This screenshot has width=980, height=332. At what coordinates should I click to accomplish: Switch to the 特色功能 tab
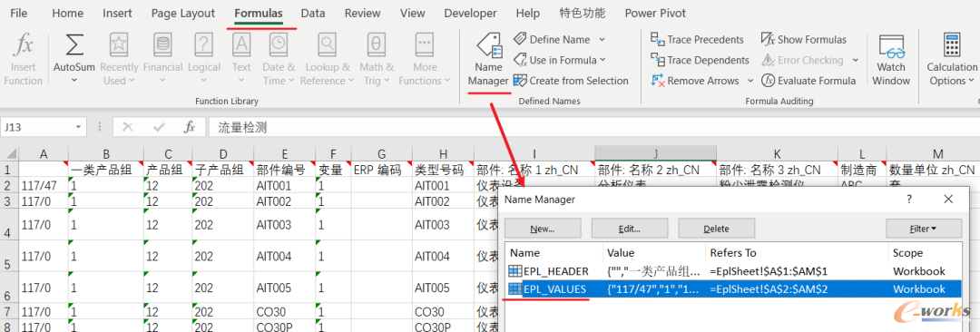point(582,13)
